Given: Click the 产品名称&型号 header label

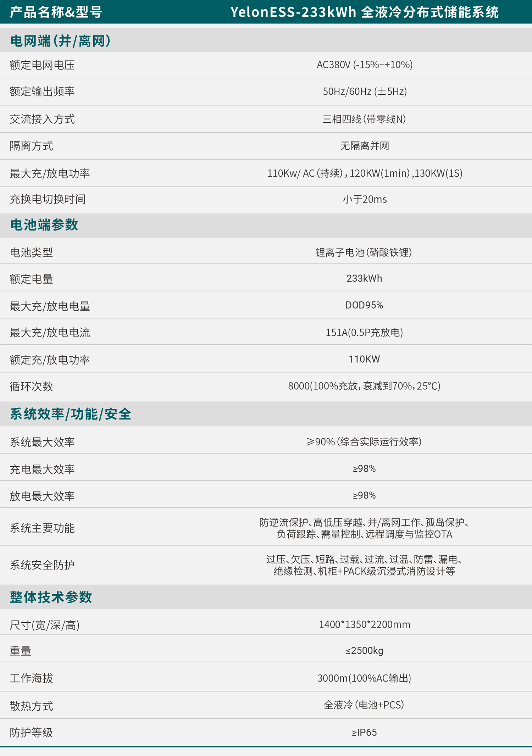Looking at the screenshot, I should coord(56,12).
